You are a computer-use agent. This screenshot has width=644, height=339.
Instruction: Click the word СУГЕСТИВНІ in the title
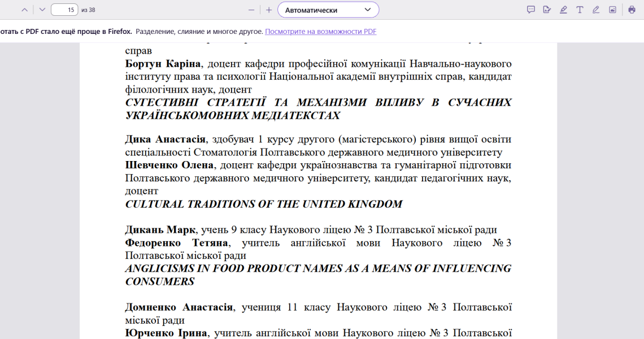point(162,102)
